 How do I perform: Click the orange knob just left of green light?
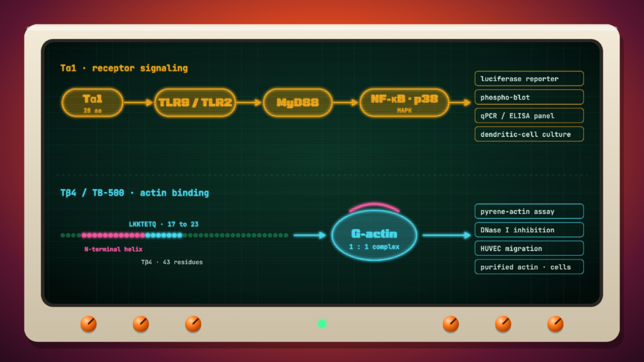coord(193,324)
